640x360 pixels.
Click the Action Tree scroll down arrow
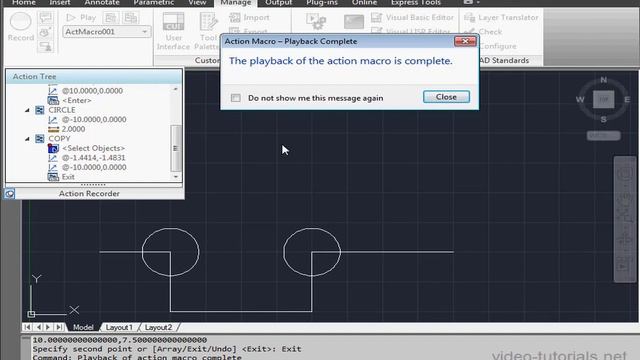(x=176, y=177)
